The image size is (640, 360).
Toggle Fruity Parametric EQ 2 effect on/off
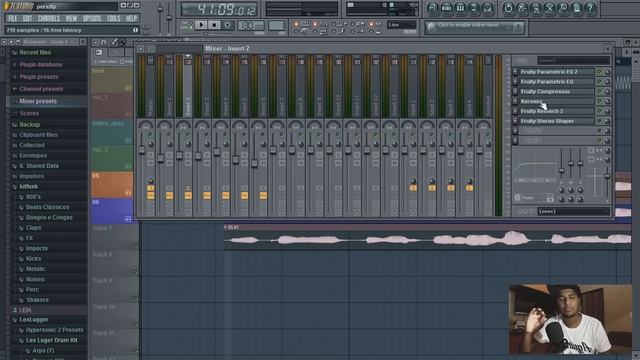(599, 72)
